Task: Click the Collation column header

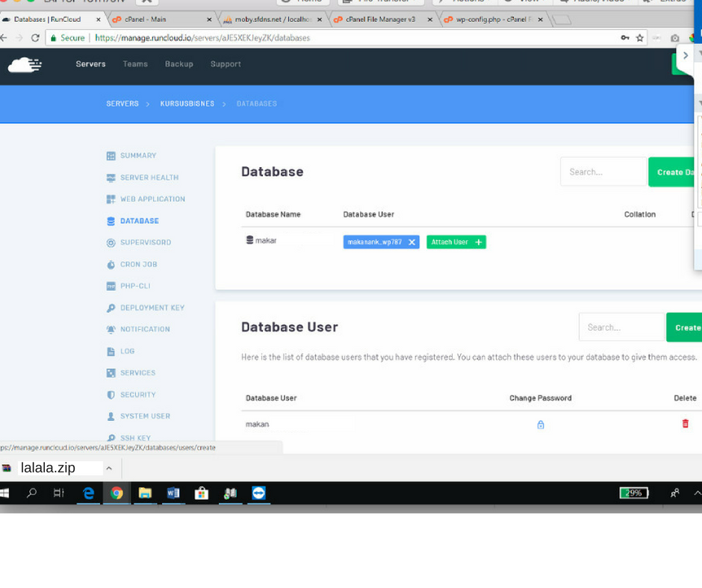Action: point(640,214)
